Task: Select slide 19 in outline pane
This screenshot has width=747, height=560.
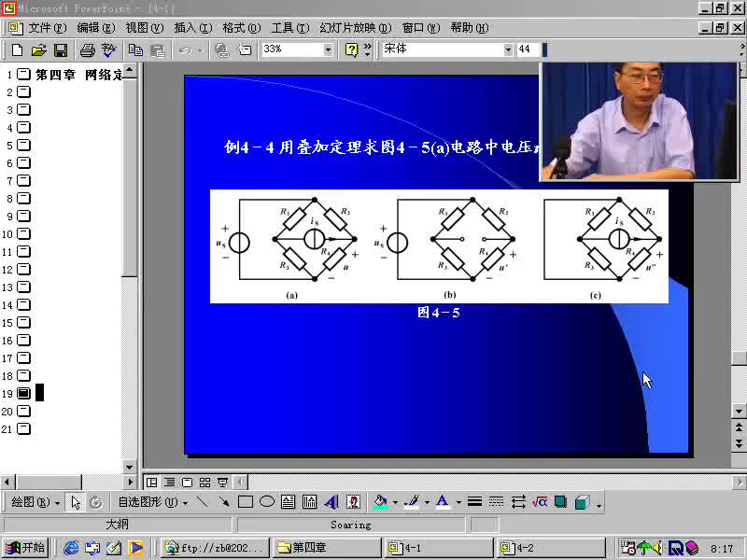Action: tap(23, 393)
